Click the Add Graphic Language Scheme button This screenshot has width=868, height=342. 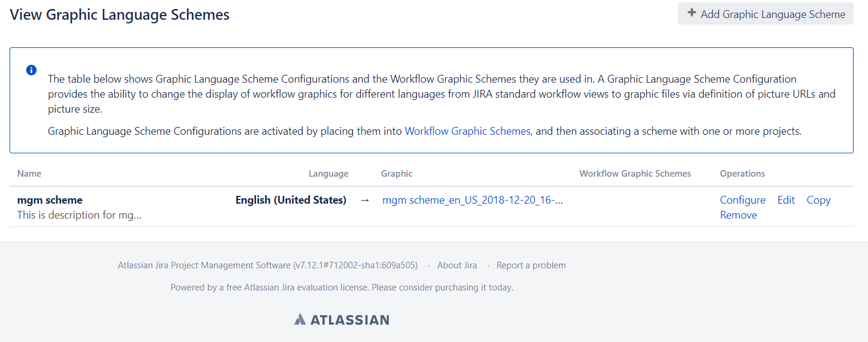(765, 14)
